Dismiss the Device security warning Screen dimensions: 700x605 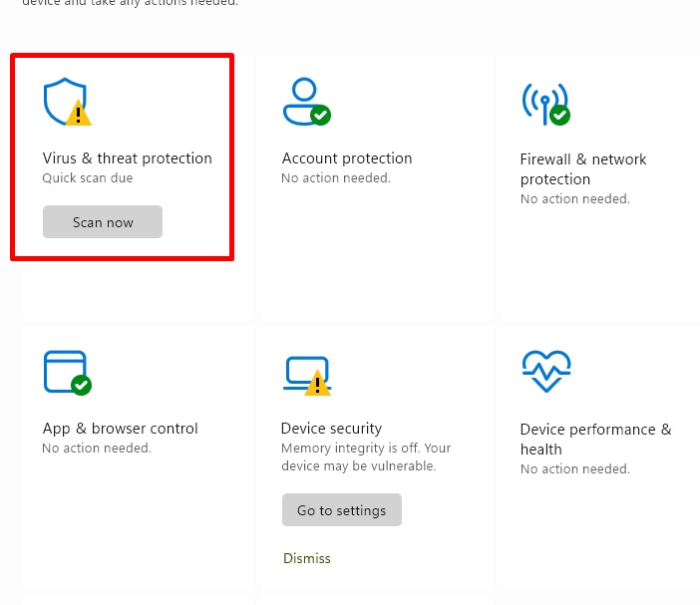[306, 558]
